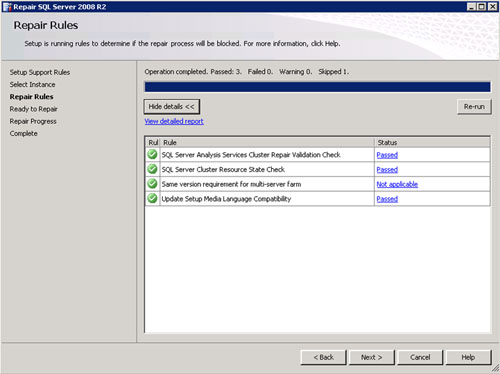Select row Update Setup Media Language Compatibility

tap(318, 199)
